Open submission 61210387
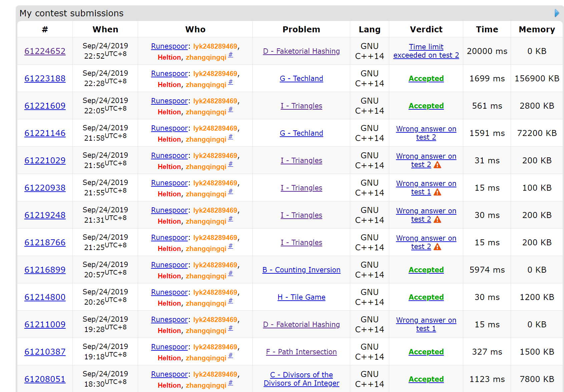Viewport: 564px width, 392px height. [45, 352]
